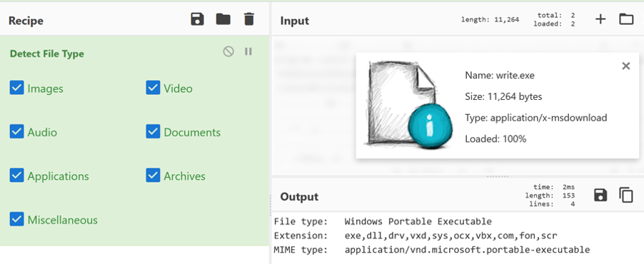
Task: Close the write.exe file info card
Action: point(626,66)
